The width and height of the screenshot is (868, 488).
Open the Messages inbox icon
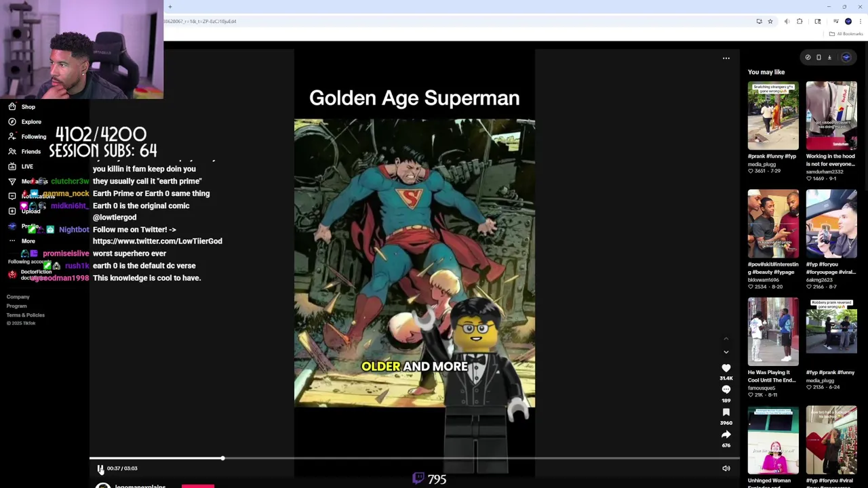point(12,182)
